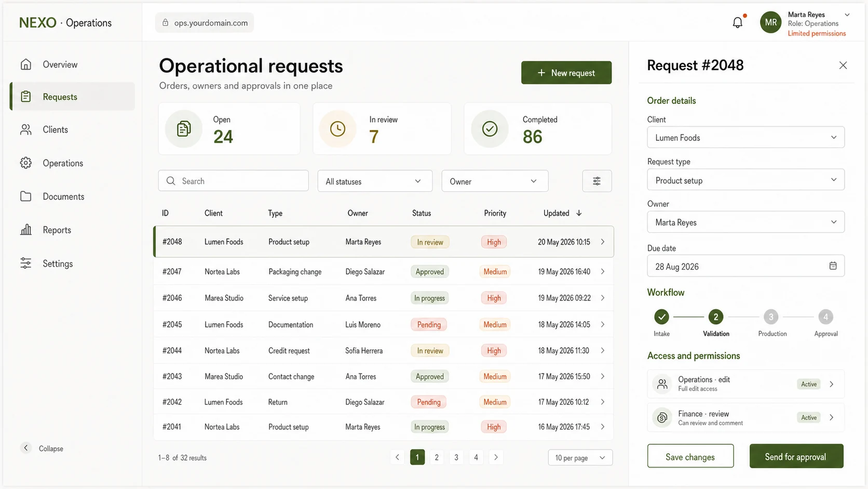Go to the Clients section
This screenshot has height=489, width=868.
[x=72, y=129]
